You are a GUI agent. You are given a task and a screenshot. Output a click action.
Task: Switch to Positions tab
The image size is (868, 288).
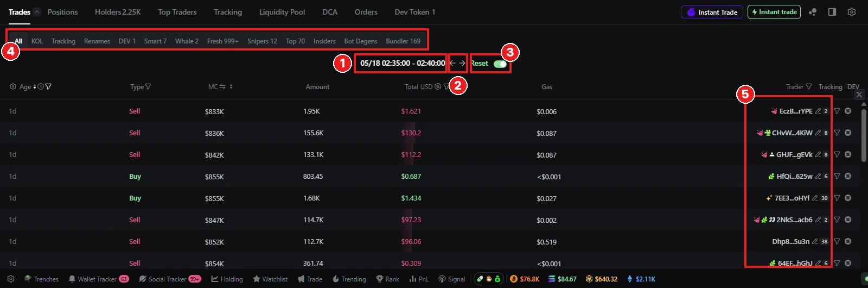pyautogui.click(x=62, y=12)
